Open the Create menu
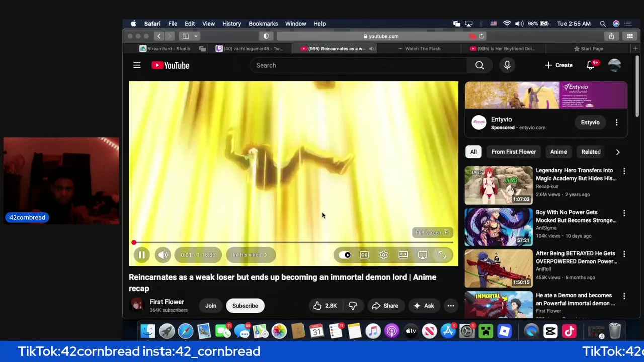 point(558,65)
